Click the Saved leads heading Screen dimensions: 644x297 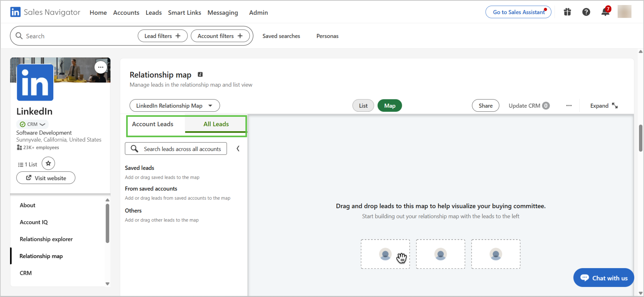coord(140,168)
